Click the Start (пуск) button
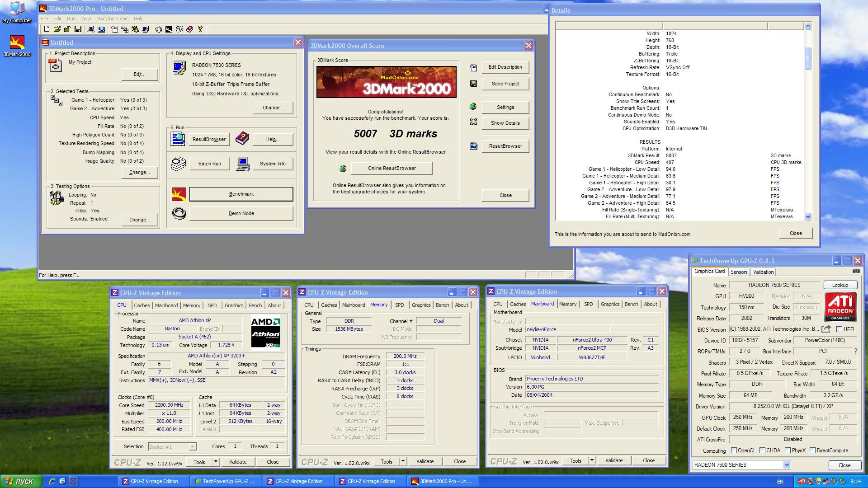The image size is (868, 488). click(21, 481)
